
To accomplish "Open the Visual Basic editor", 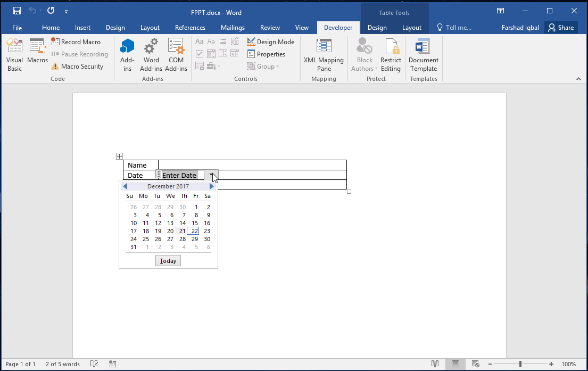I will tap(14, 55).
